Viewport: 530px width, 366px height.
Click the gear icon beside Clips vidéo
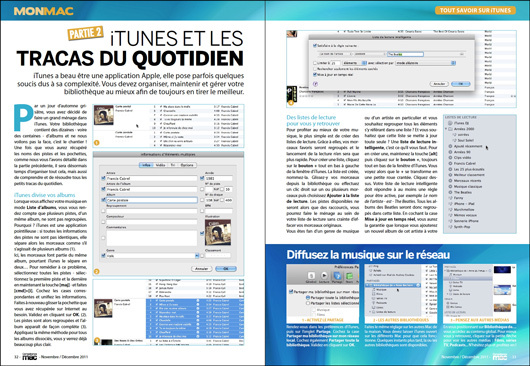450,157
